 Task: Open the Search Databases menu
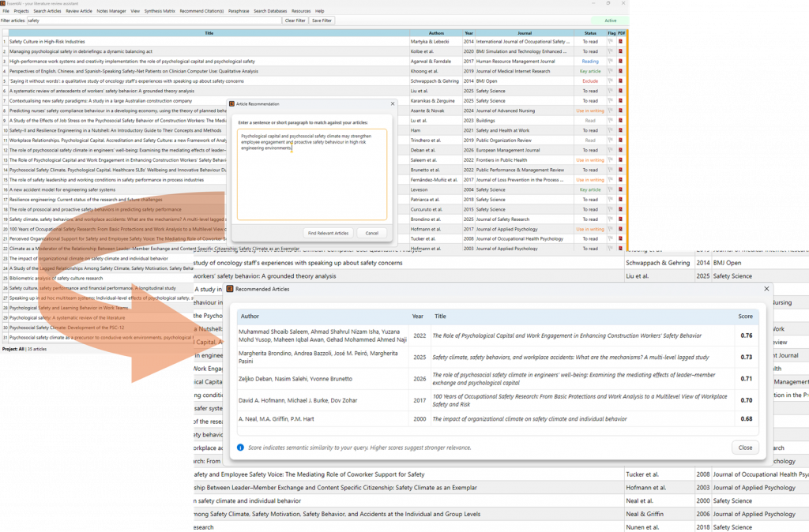(x=270, y=11)
